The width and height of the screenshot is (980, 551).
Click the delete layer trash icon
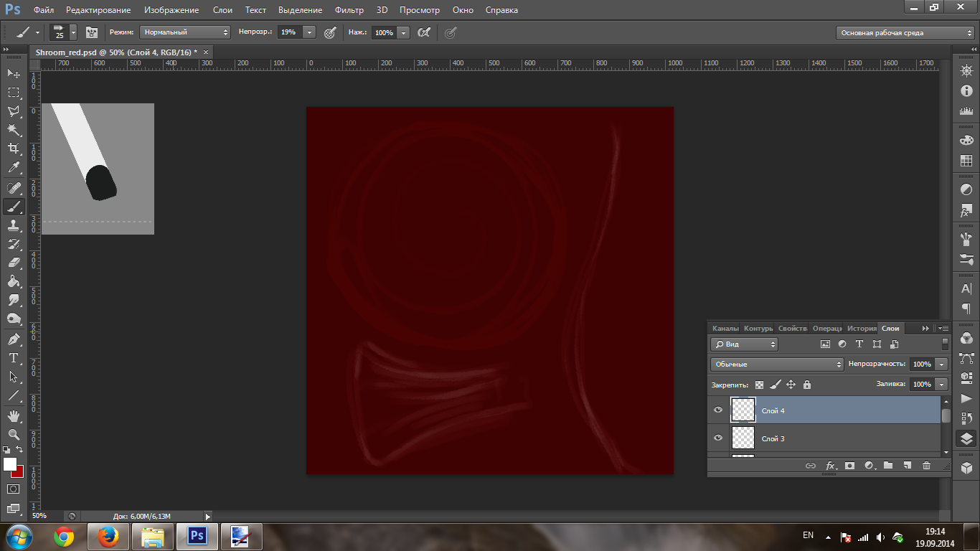click(926, 466)
